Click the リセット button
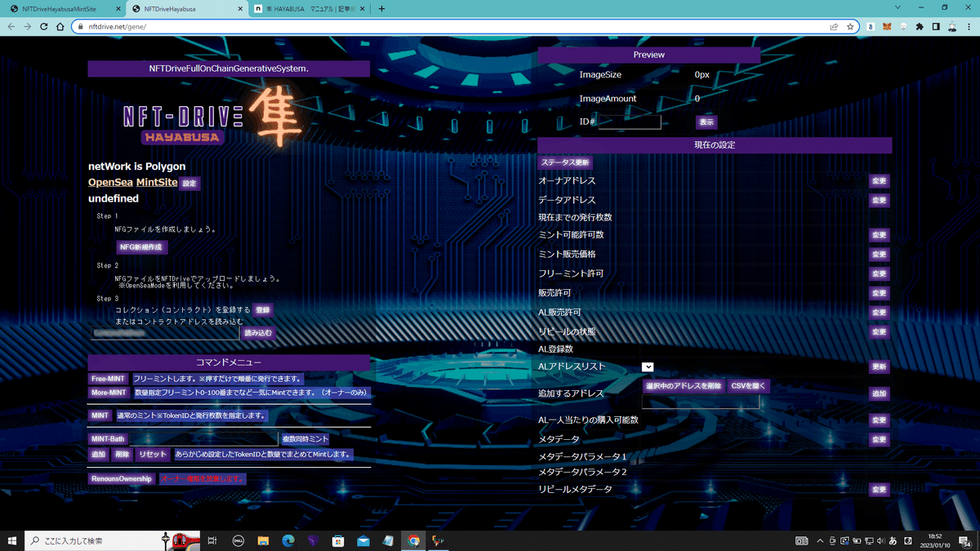Image resolution: width=980 pixels, height=551 pixels. (x=153, y=454)
